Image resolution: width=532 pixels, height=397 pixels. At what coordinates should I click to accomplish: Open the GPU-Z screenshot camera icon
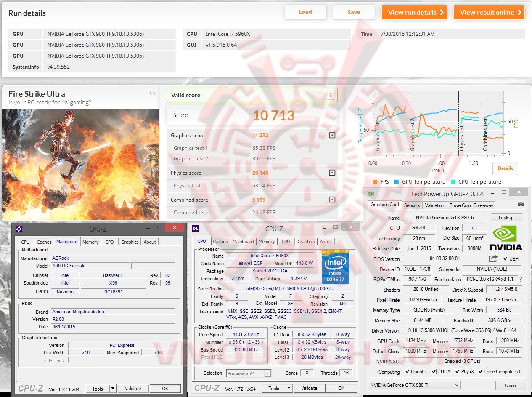tap(521, 205)
